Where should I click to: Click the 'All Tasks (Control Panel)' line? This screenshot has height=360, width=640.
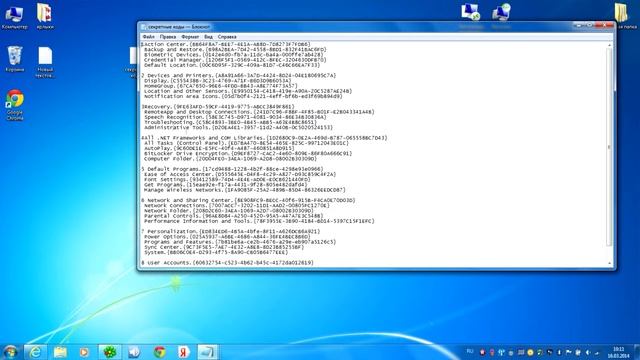point(247,143)
